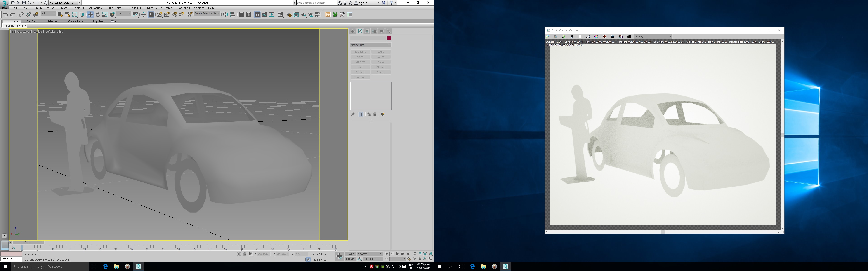The width and height of the screenshot is (868, 271).
Task: Open the Modifier List dropdown
Action: click(x=370, y=45)
